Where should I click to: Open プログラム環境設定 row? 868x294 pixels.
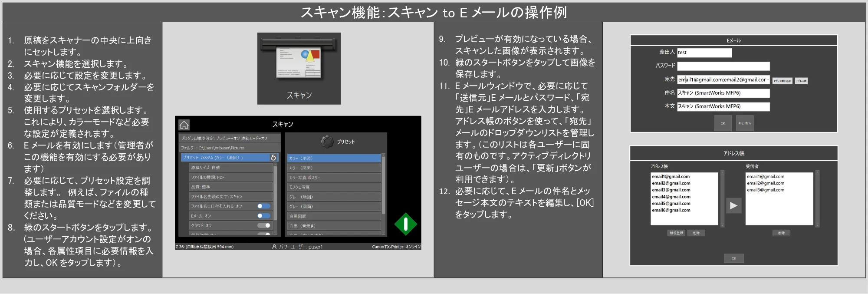(x=230, y=138)
